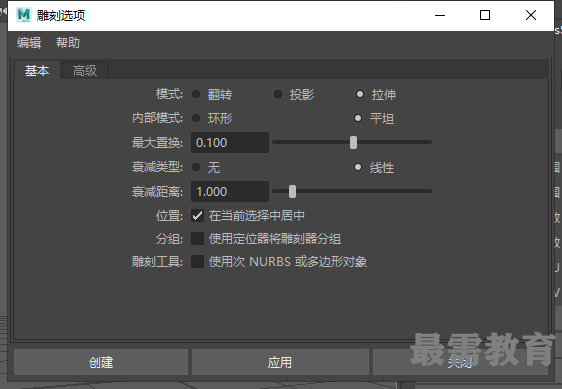Close the 雕刻选项 window with X
The width and height of the screenshot is (562, 389).
point(531,15)
